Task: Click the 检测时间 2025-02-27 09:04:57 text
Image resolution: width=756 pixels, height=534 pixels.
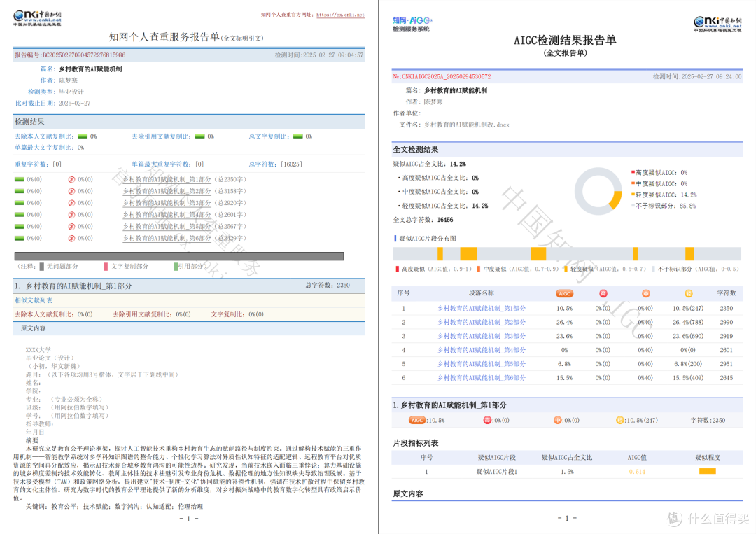Action: [319, 55]
